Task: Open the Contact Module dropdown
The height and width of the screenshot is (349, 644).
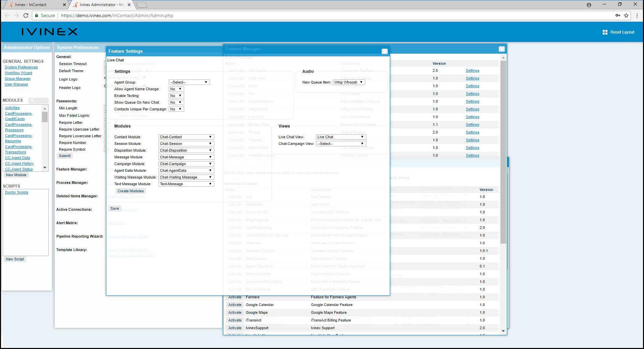Action: 186,137
